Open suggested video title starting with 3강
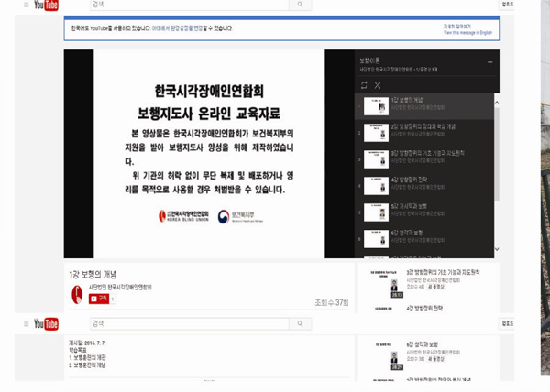The image size is (550, 392). 443,272
